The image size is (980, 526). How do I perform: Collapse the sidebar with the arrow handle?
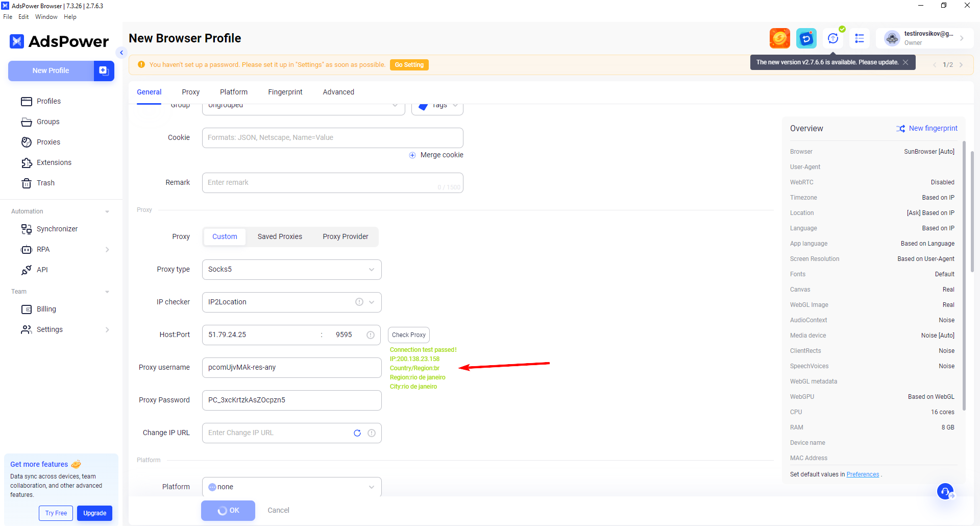point(121,53)
